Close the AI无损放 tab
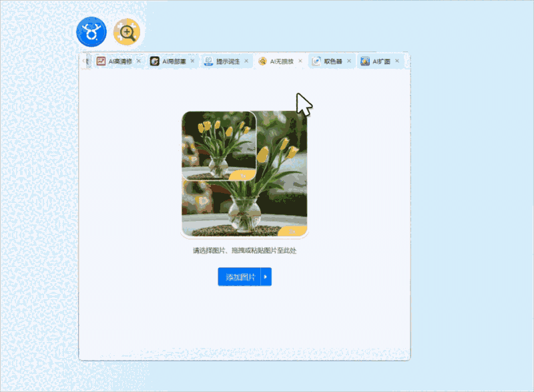 coord(300,61)
